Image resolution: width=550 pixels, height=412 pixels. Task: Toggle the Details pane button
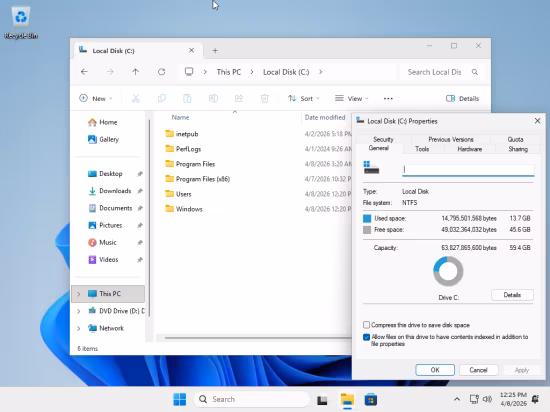click(462, 99)
